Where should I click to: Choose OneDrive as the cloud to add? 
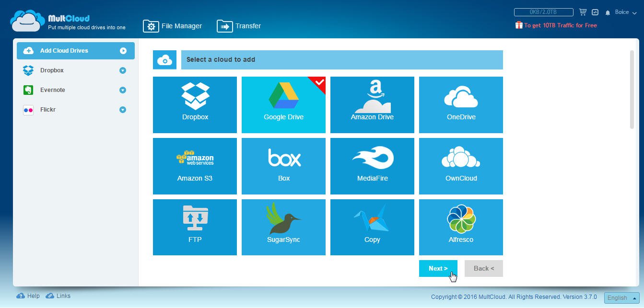click(x=460, y=104)
